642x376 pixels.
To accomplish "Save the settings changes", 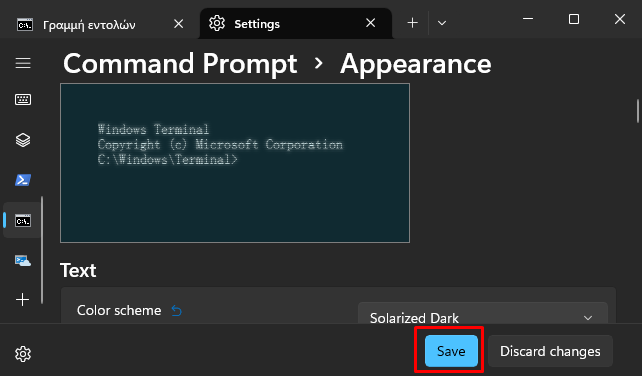I will (x=451, y=351).
